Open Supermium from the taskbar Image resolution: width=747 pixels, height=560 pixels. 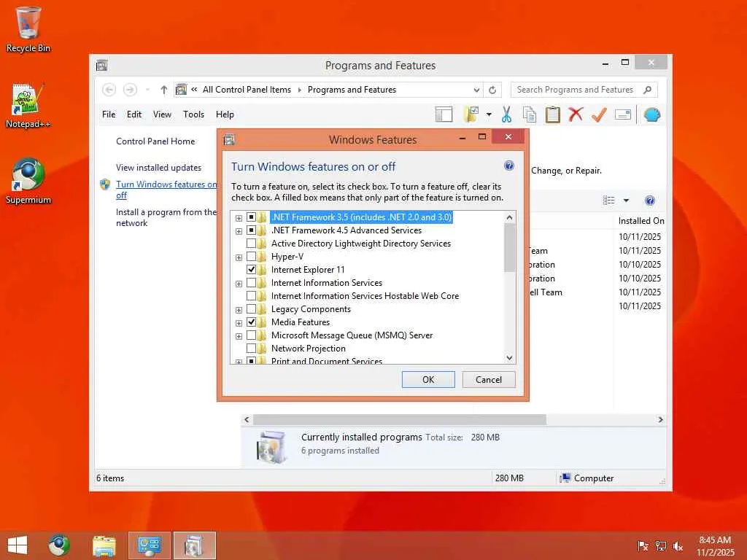[58, 545]
